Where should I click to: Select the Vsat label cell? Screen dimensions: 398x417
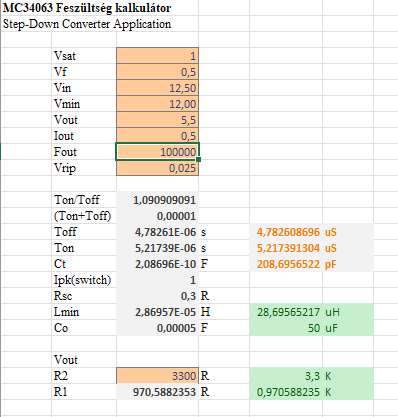(84, 56)
